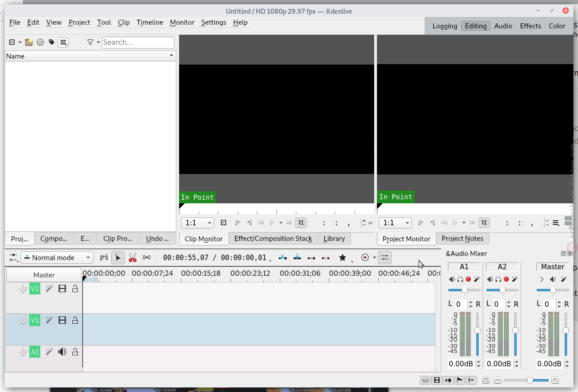The width and height of the screenshot is (578, 392).
Task: Expand Master mixer side panel chevron
Action: [542, 279]
